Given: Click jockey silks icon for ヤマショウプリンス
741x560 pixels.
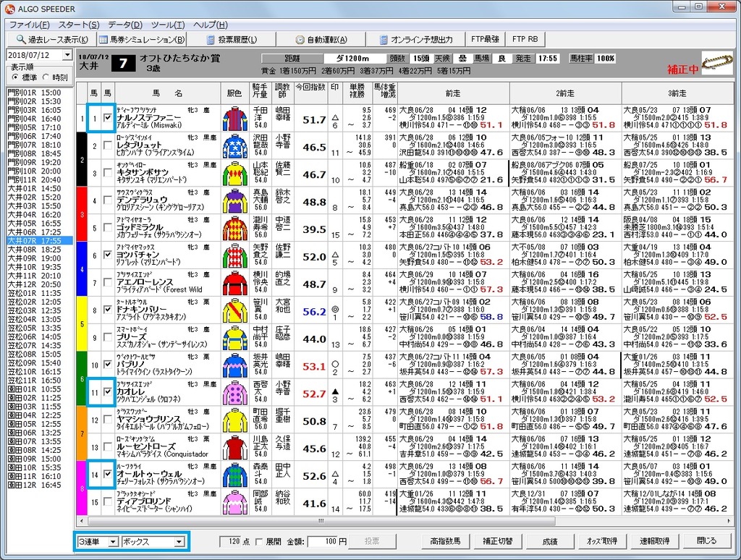Looking at the screenshot, I should (x=235, y=420).
